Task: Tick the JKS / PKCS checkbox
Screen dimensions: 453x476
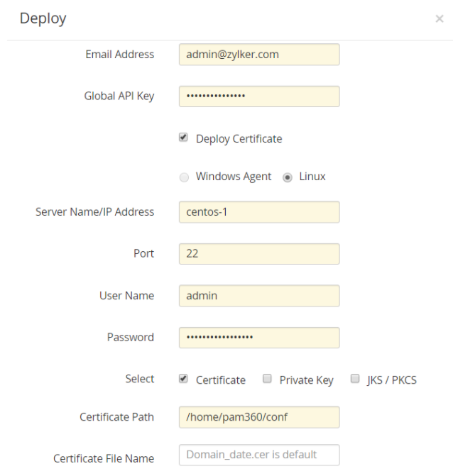Action: coord(355,379)
